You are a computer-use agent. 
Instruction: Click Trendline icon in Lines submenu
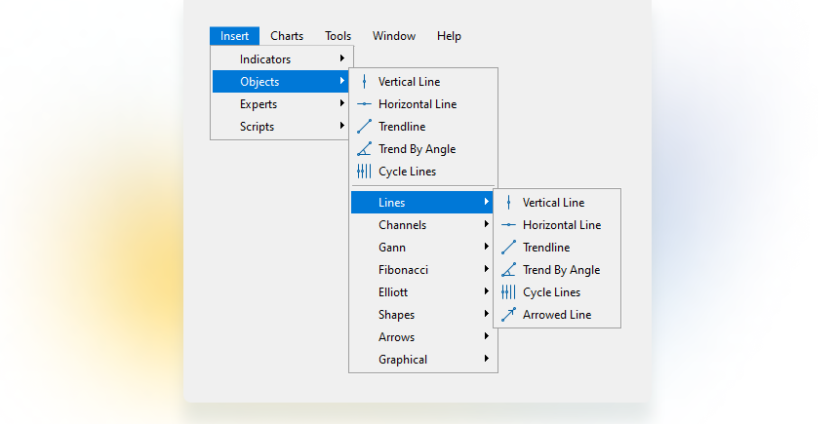(x=508, y=248)
